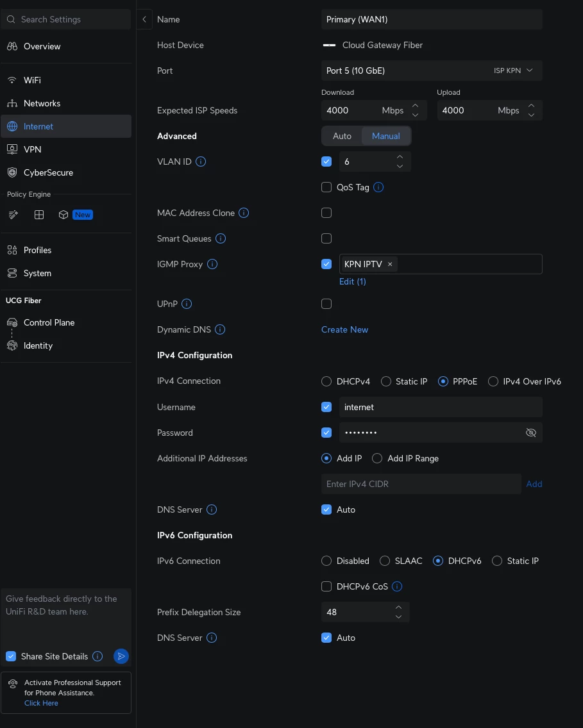Screen dimensions: 583x728
Task: Show info for VLAN ID
Action: 201,162
